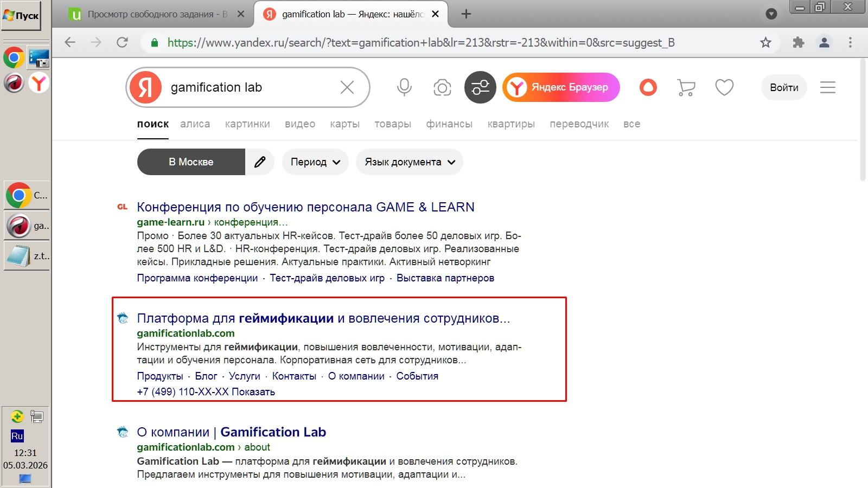Reload the page with refresh icon
Viewport: 868px width, 488px height.
(122, 42)
